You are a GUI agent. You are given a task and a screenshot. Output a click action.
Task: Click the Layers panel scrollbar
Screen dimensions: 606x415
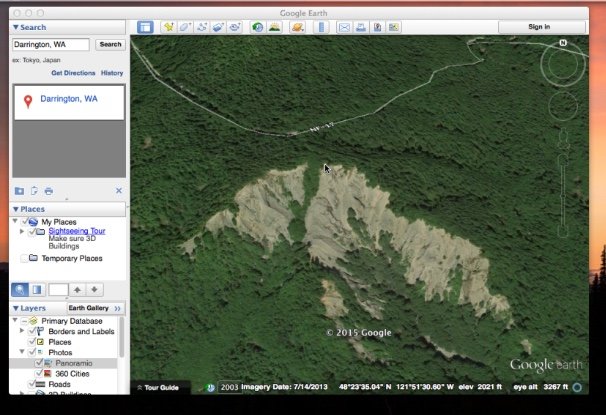[122, 337]
